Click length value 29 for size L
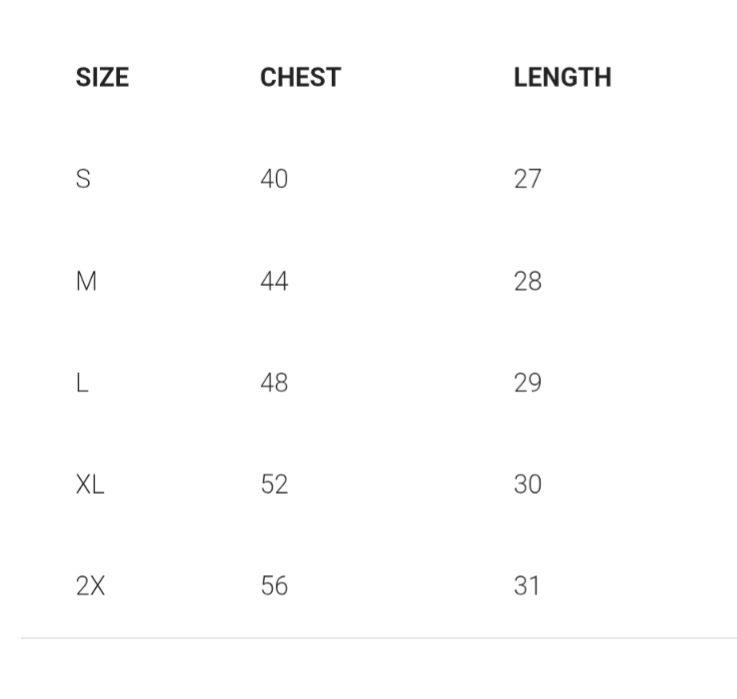The width and height of the screenshot is (737, 699). (527, 383)
